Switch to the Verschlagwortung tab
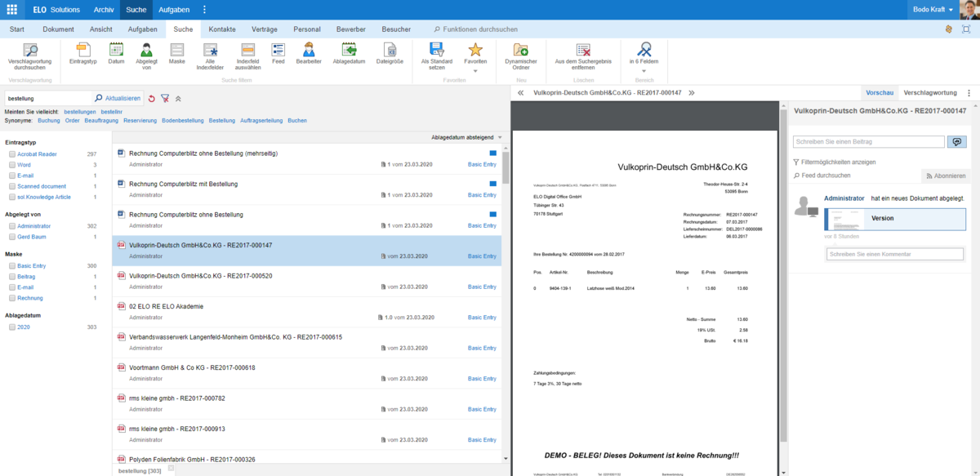980x476 pixels. tap(929, 93)
